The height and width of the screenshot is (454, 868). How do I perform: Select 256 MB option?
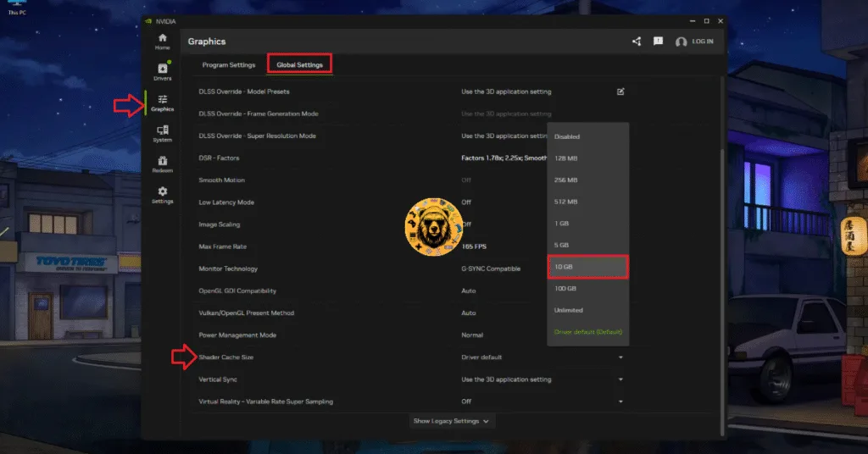point(588,180)
